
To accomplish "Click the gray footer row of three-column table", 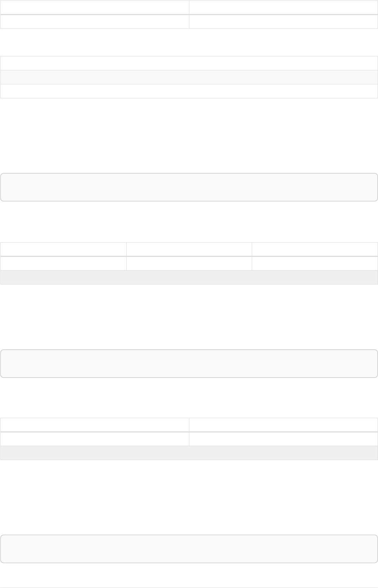I will pos(189,277).
